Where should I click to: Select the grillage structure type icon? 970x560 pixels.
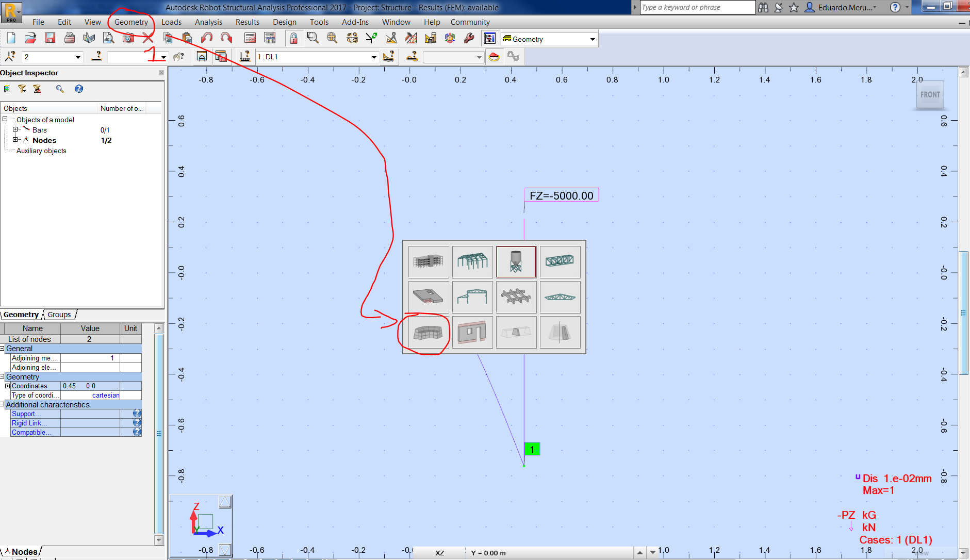pos(516,297)
